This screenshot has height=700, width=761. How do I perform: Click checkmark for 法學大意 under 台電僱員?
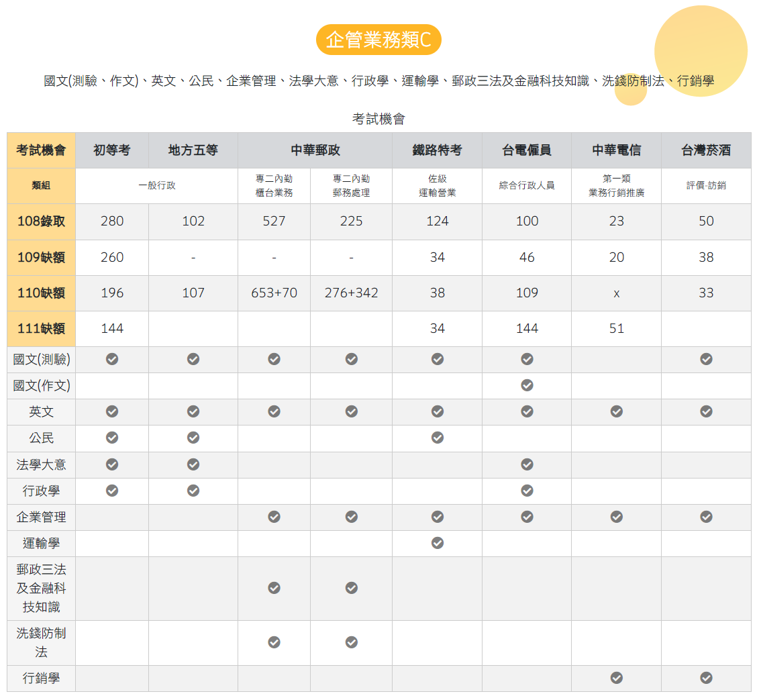[x=527, y=464]
